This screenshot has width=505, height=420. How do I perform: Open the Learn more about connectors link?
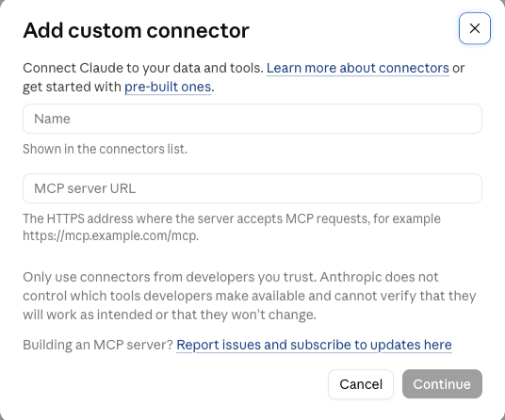(358, 68)
